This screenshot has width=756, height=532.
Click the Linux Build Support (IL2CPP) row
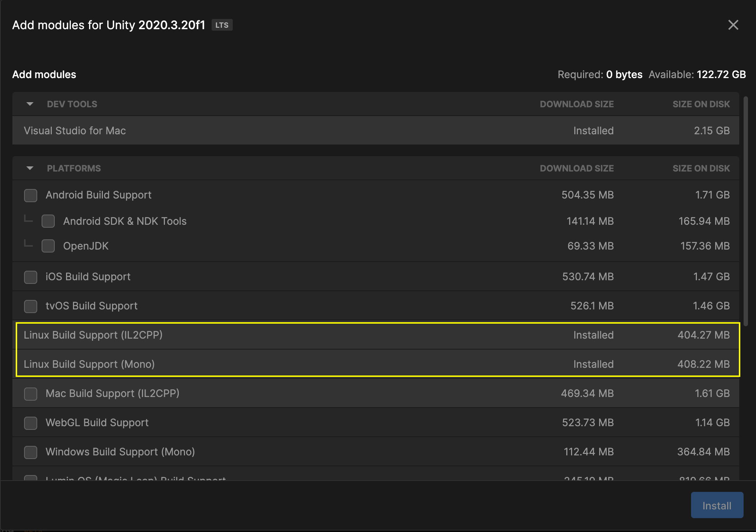coord(255,335)
